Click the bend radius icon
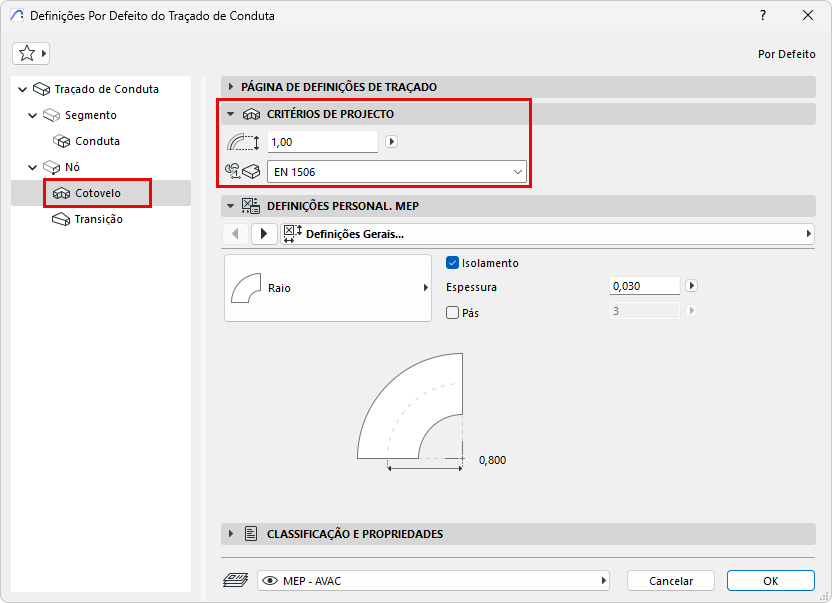 243,142
